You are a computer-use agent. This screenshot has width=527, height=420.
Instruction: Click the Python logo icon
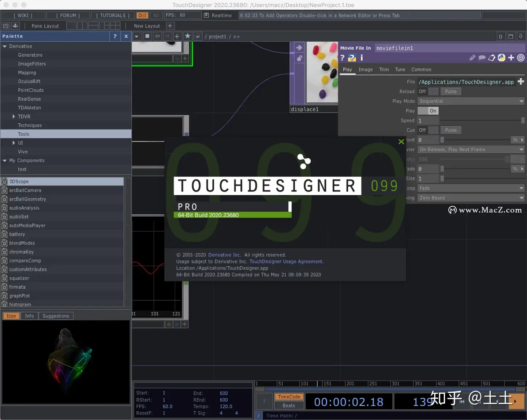501,57
